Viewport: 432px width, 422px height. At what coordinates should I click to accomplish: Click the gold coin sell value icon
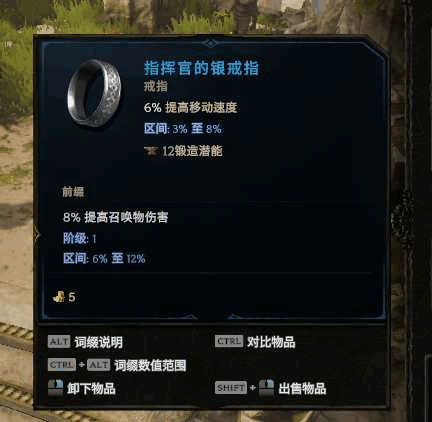pyautogui.click(x=59, y=296)
